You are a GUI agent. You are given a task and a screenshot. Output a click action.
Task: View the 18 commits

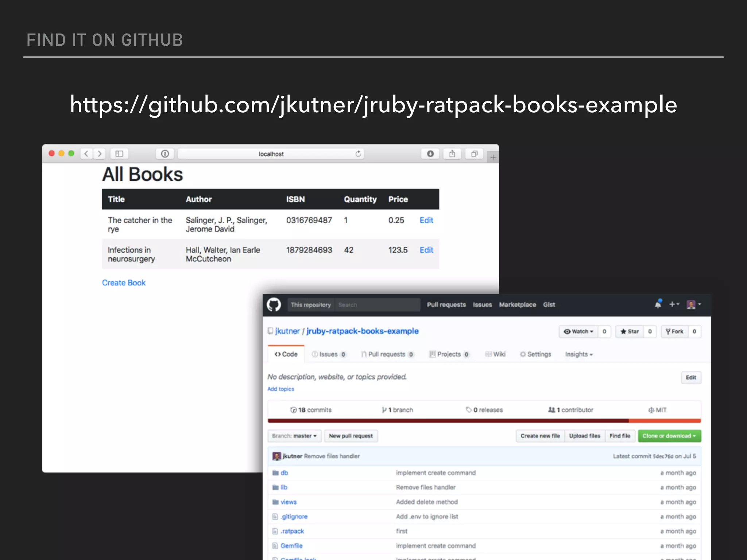(x=311, y=410)
